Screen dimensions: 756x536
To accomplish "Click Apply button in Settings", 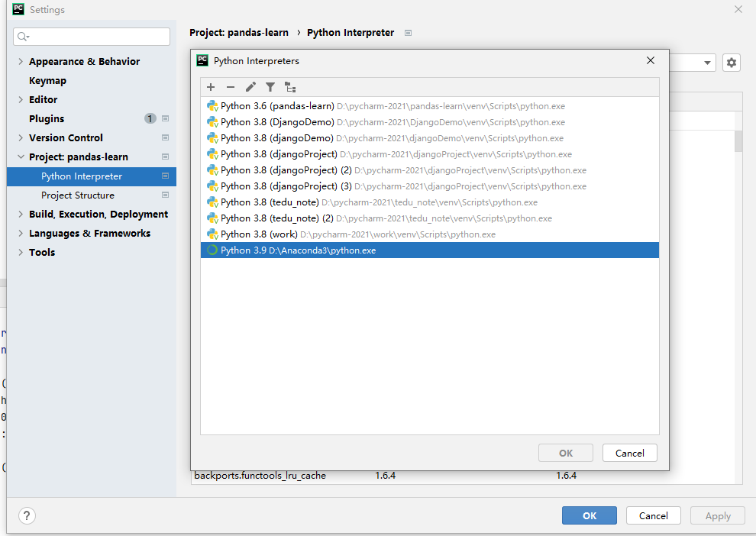I will 717,515.
